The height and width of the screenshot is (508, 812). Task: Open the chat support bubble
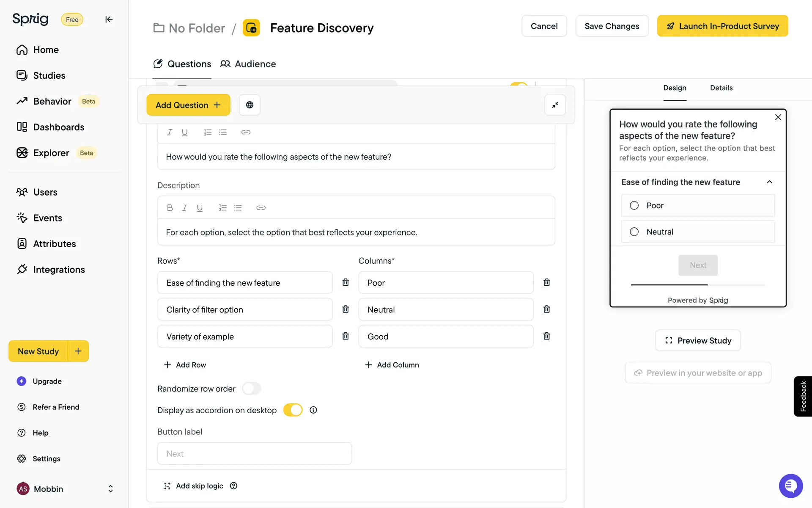click(x=790, y=486)
